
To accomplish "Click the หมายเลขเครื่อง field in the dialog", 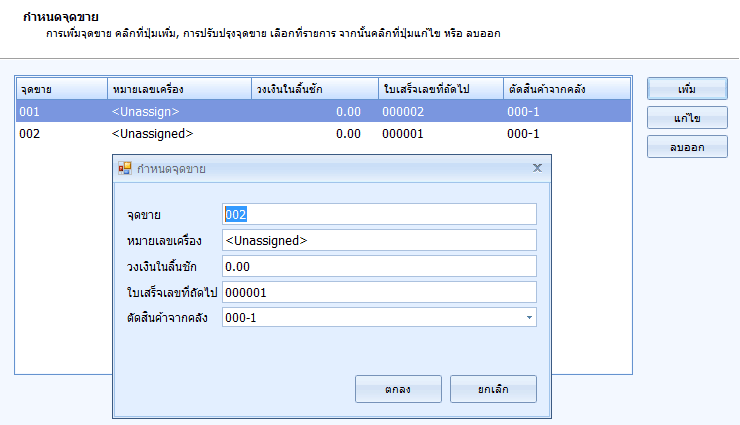I will (379, 240).
